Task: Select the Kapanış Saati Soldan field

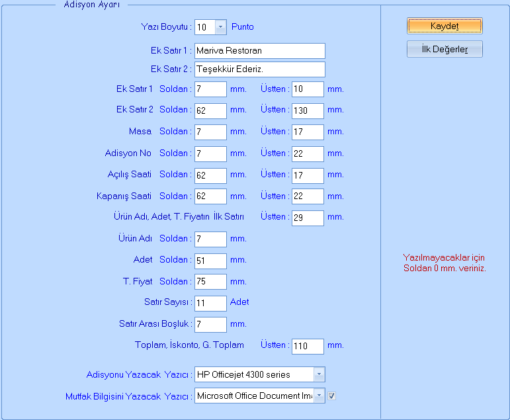Action: point(210,196)
